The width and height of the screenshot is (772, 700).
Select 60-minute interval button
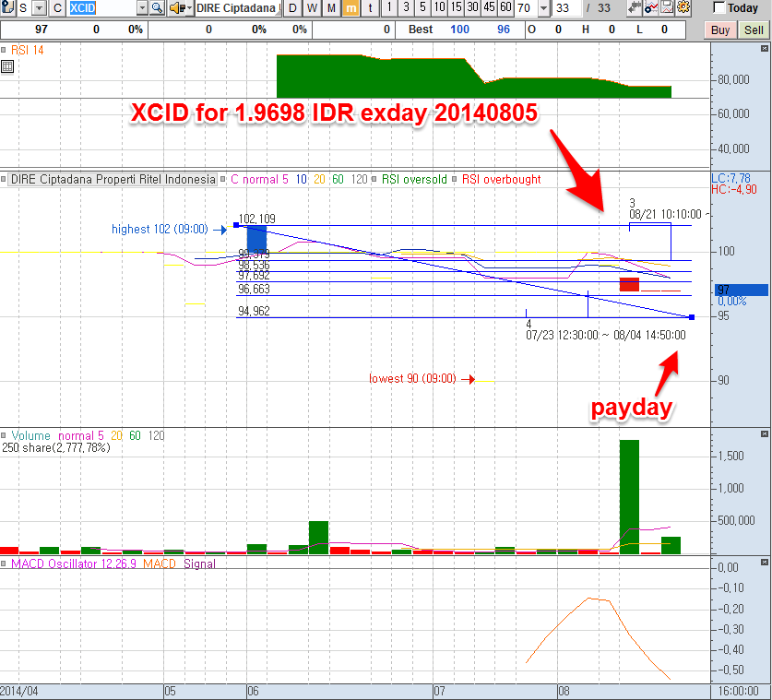506,8
